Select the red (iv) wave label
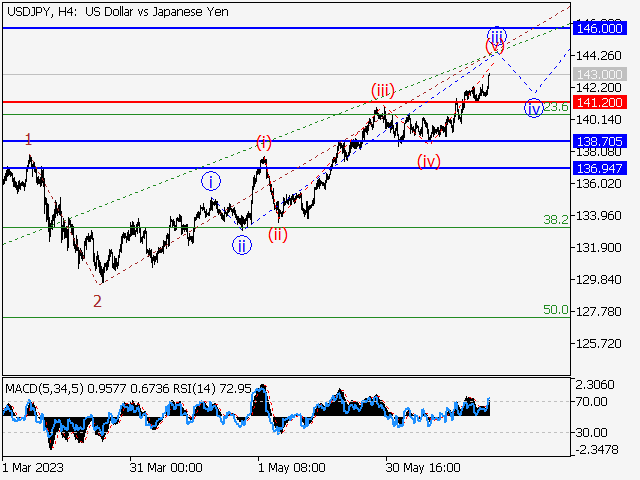 (429, 161)
